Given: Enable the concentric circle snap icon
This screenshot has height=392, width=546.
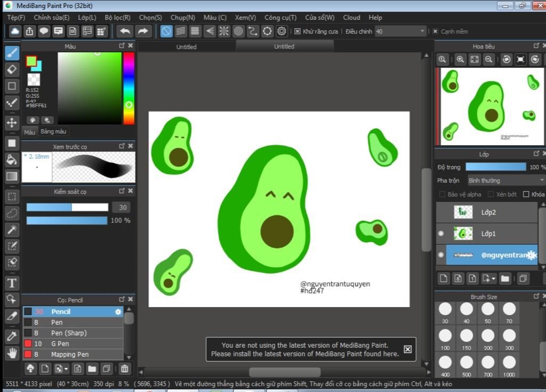Looking at the screenshot, I should (x=238, y=31).
